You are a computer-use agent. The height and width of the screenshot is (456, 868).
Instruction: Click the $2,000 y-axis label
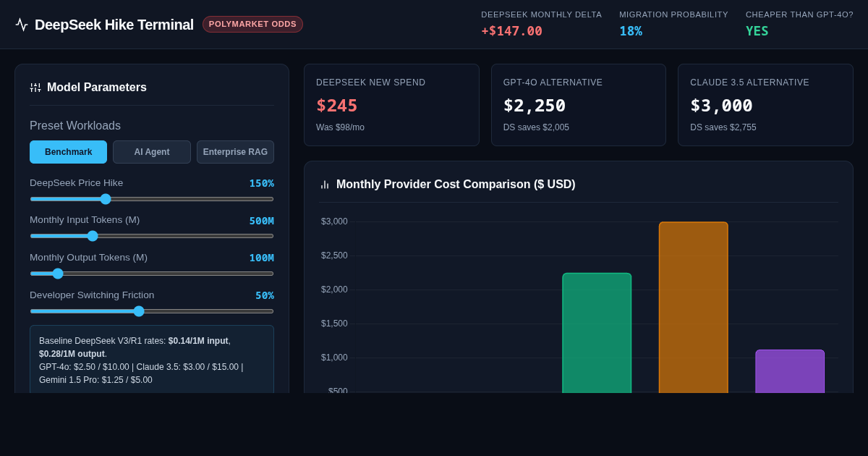point(334,290)
